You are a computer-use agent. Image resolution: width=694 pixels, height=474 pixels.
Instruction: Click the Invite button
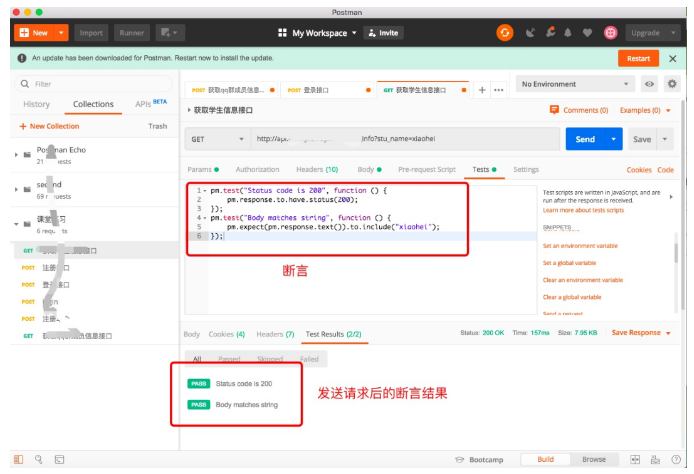point(383,33)
